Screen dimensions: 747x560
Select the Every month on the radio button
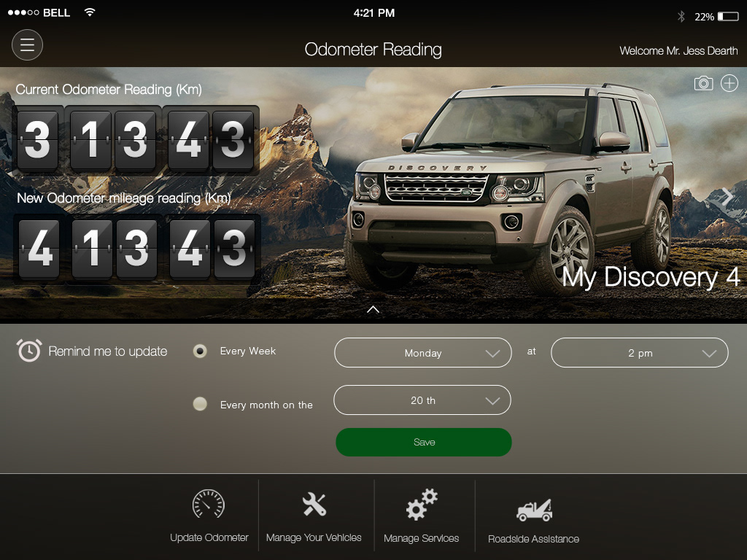point(200,404)
